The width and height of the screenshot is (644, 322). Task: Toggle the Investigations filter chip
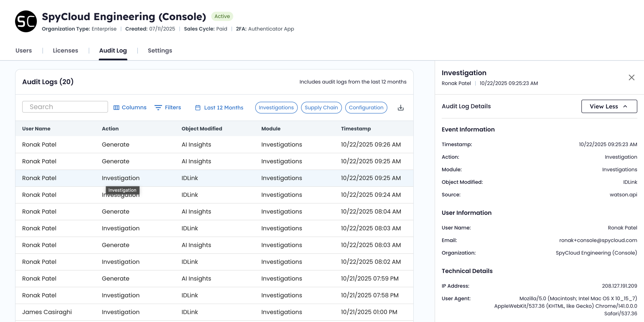coord(276,107)
